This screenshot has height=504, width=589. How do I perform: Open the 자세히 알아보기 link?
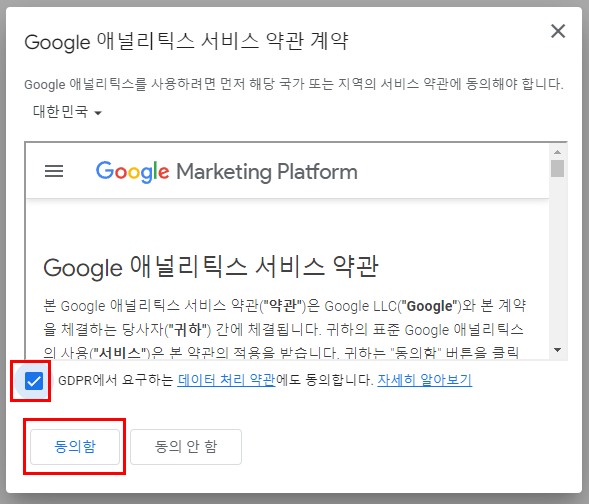point(424,380)
